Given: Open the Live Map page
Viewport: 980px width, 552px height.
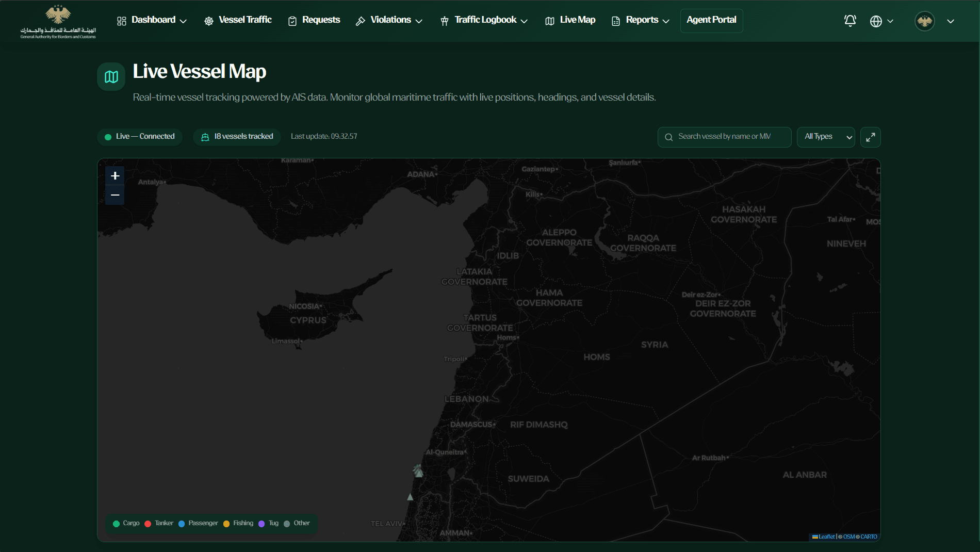Looking at the screenshot, I should click(x=570, y=21).
